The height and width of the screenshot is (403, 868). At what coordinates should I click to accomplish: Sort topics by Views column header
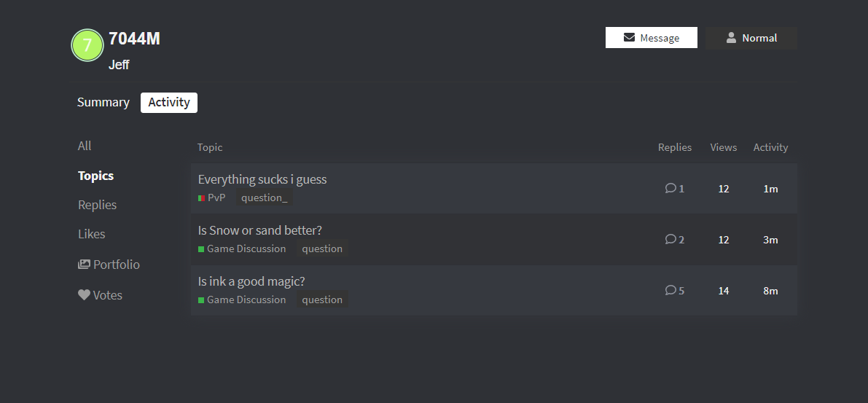(x=723, y=147)
